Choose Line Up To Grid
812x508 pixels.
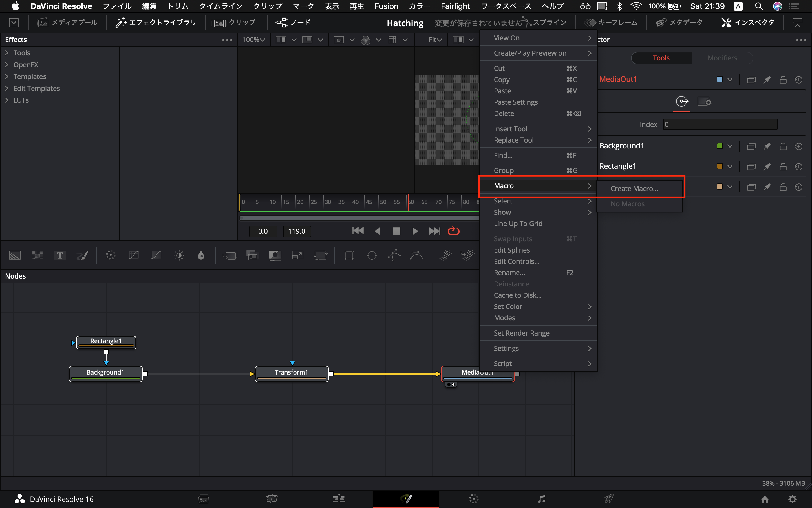[538, 224]
